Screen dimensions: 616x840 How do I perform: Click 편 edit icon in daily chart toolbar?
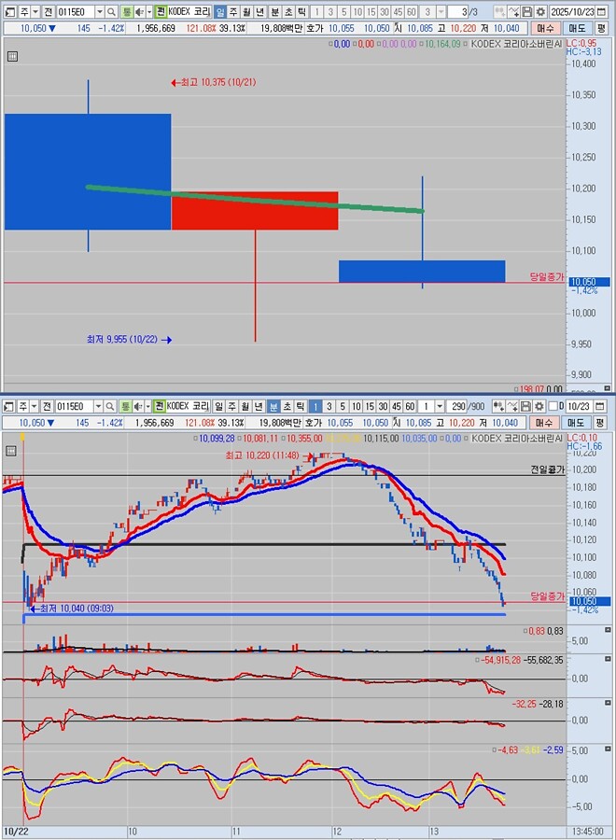pos(161,12)
